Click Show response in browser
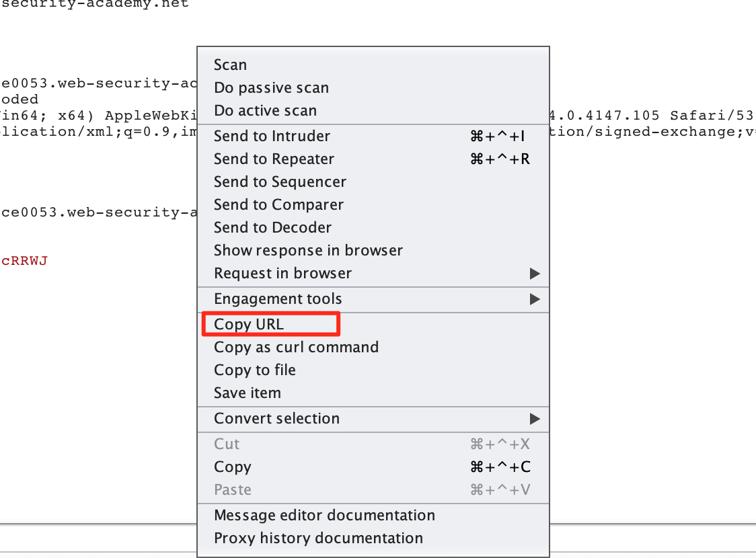This screenshot has height=558, width=756. 308,251
